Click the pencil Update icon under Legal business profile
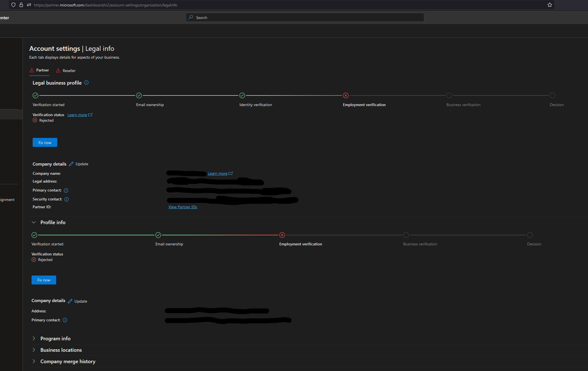The image size is (588, 371). pyautogui.click(x=71, y=164)
